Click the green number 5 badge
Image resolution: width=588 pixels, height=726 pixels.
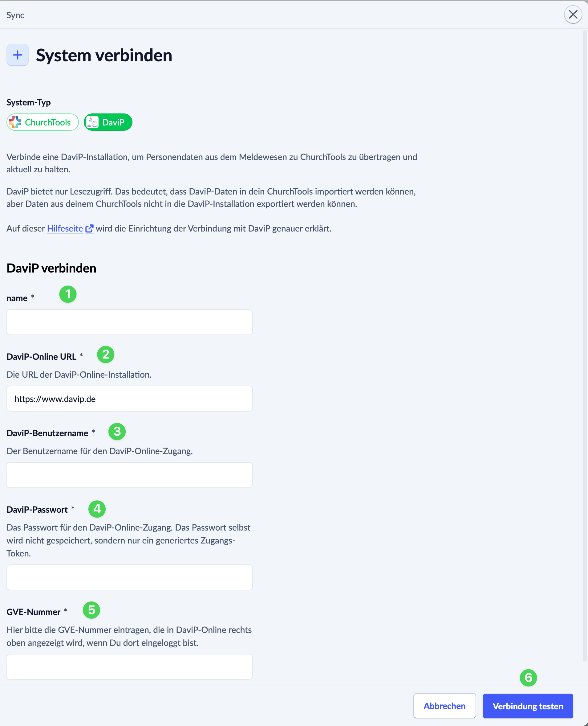pyautogui.click(x=91, y=610)
